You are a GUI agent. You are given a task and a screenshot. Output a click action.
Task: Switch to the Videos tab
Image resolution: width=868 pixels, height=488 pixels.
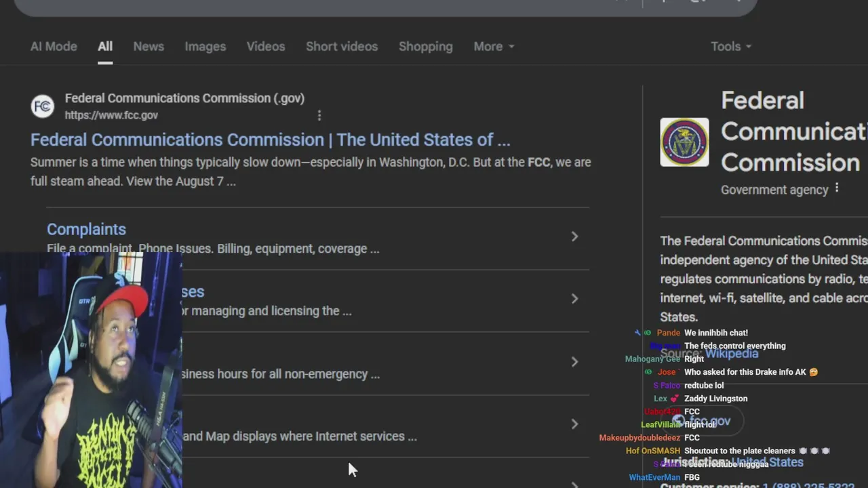pos(266,46)
